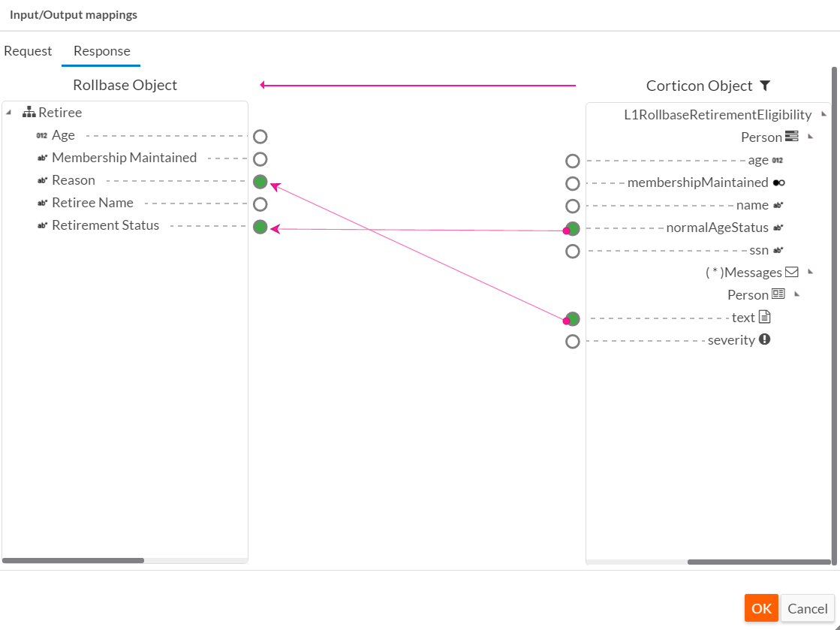The height and width of the screenshot is (630, 840).
Task: Click the text type icon beside Reason
Action: 42,180
